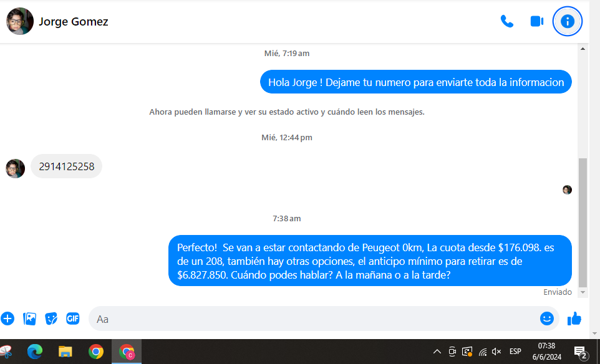Open the conversation information panel
Viewport: 600px width, 364px height.
[567, 21]
